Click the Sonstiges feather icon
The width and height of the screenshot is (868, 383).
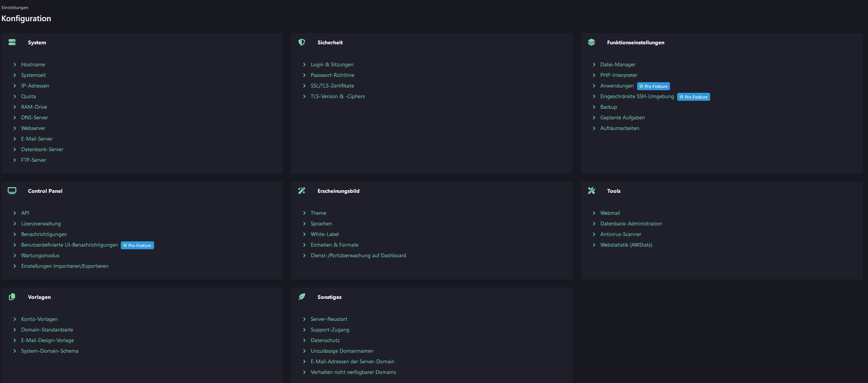pyautogui.click(x=302, y=297)
